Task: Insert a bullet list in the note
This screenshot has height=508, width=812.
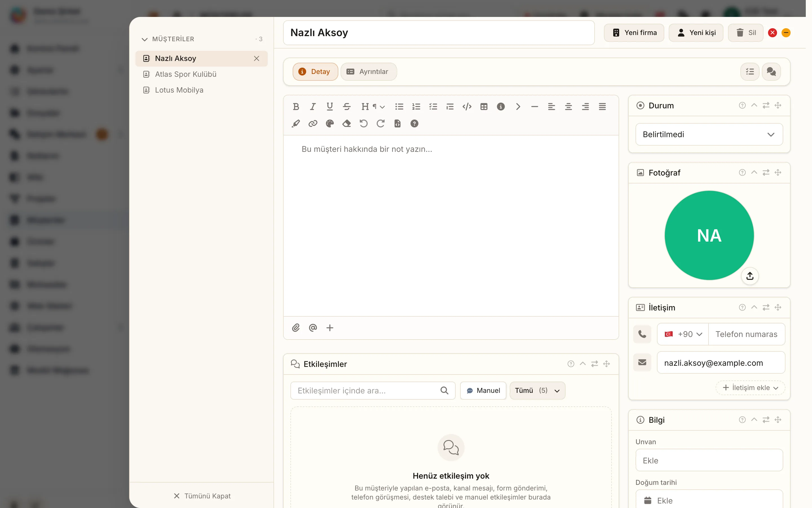Action: (x=399, y=106)
